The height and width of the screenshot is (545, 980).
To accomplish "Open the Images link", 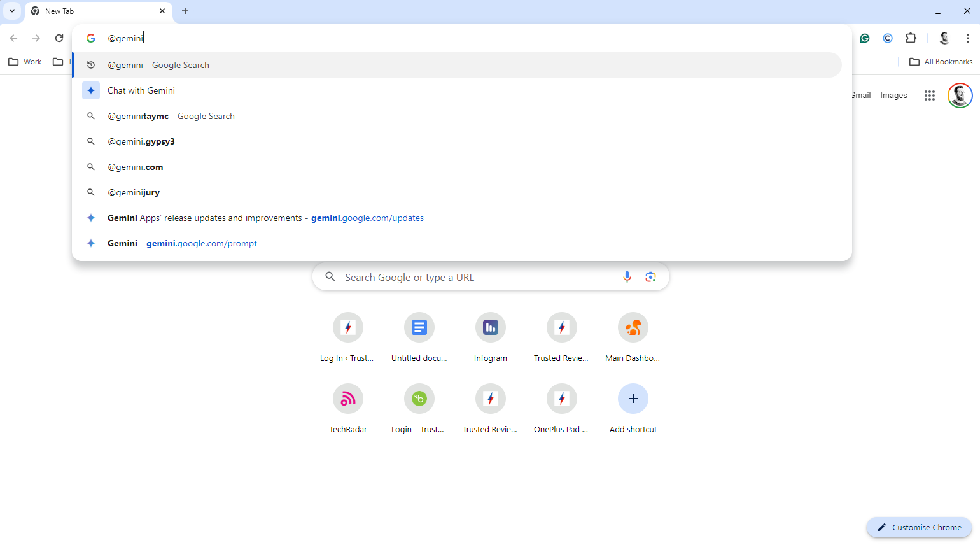I will 893,96.
